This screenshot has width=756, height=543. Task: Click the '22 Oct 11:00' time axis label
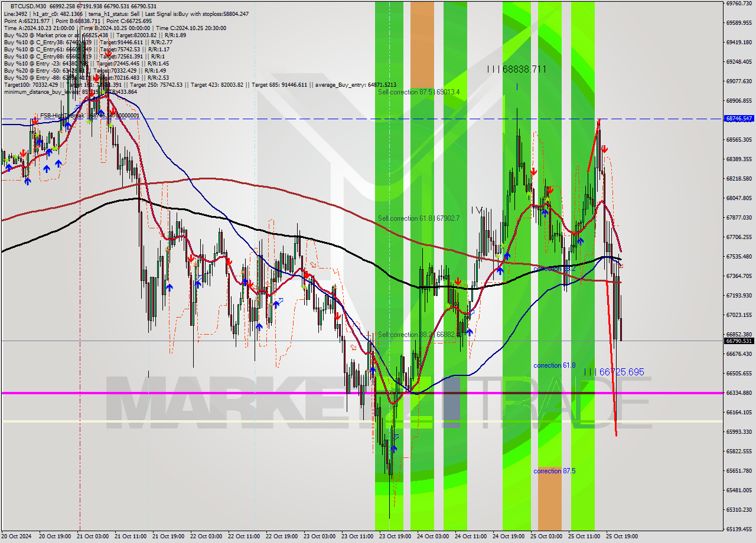[x=244, y=537]
